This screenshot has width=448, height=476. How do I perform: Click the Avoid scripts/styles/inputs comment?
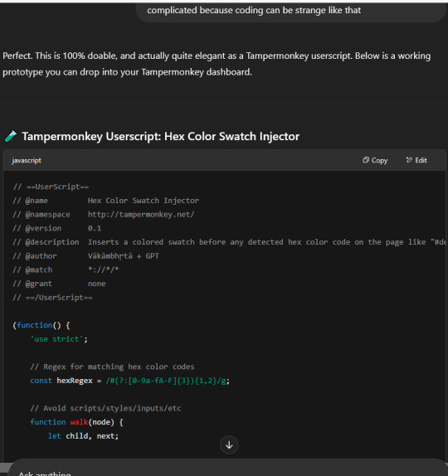pyautogui.click(x=105, y=408)
